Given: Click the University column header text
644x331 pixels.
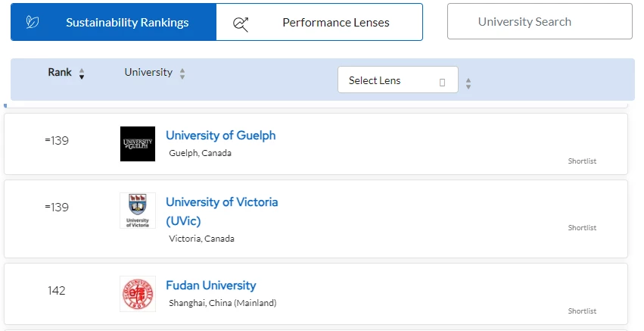Looking at the screenshot, I should tap(148, 73).
